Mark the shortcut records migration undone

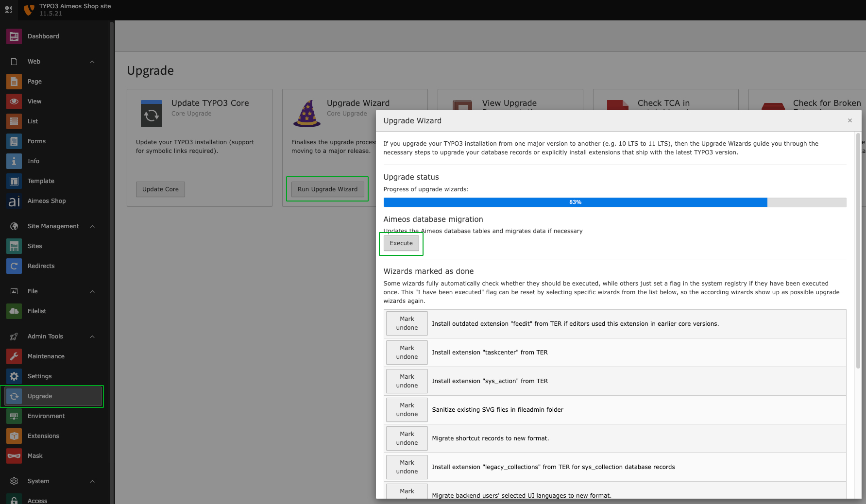[x=407, y=438]
